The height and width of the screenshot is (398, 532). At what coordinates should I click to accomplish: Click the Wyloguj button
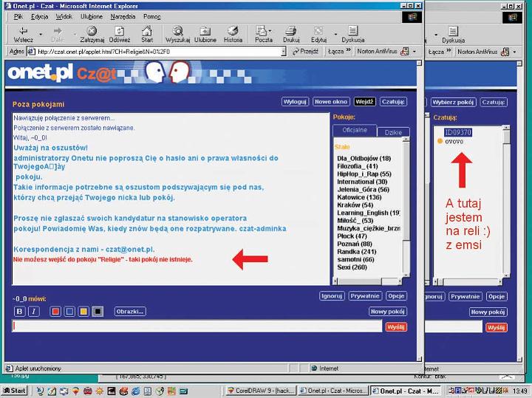point(295,102)
